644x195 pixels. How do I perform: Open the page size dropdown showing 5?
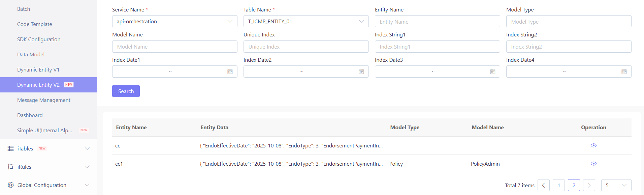tap(616, 185)
